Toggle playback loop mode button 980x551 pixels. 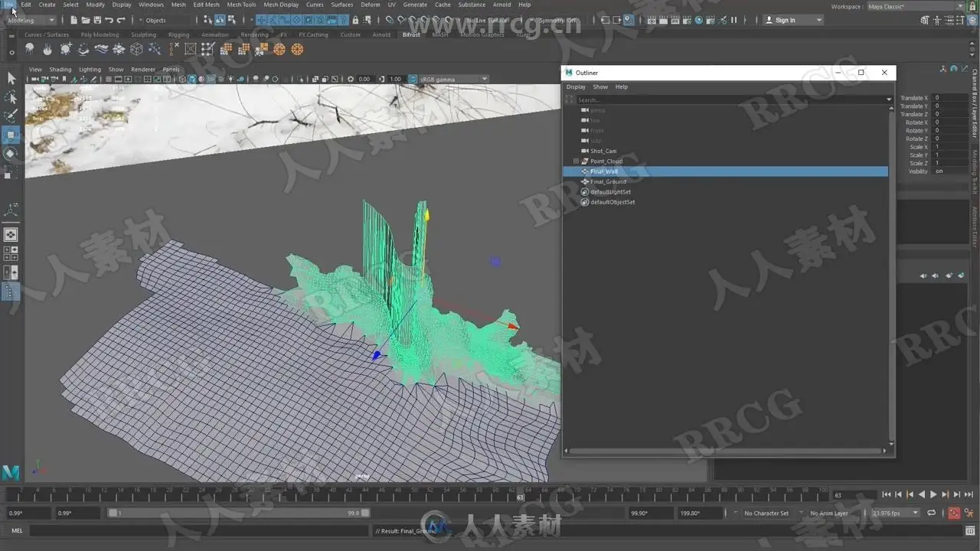[x=931, y=513]
